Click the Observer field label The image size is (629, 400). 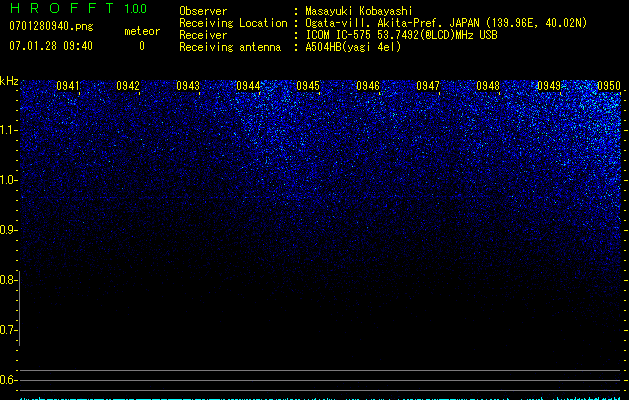[203, 11]
